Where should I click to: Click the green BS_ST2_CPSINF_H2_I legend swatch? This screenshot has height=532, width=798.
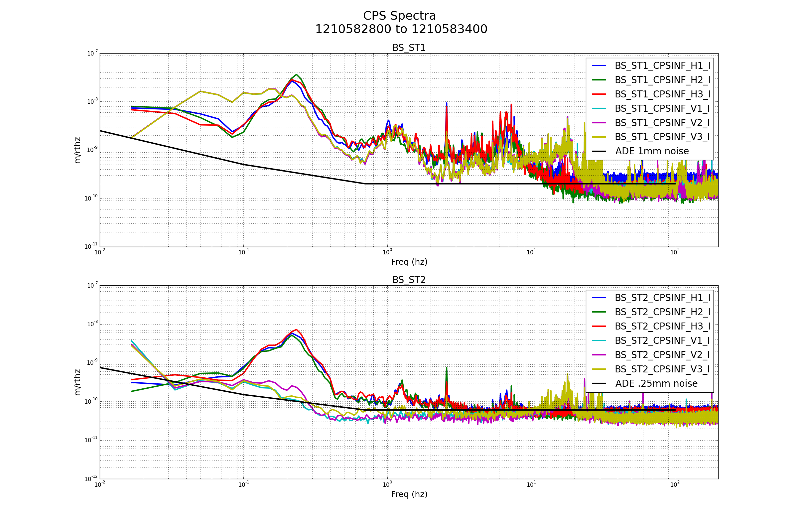coord(599,312)
